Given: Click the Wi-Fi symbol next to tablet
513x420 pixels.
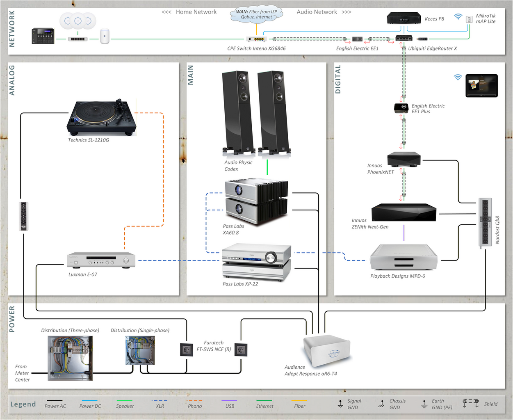Looking at the screenshot, I should 458,77.
